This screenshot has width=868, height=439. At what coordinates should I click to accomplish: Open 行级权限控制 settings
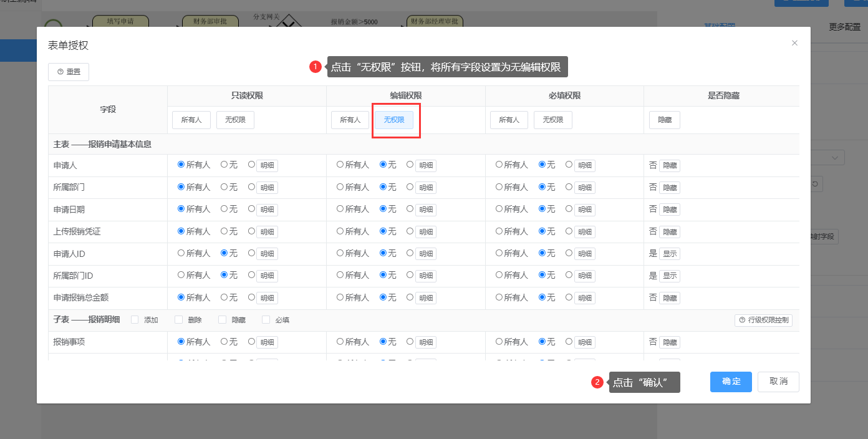[x=763, y=320]
